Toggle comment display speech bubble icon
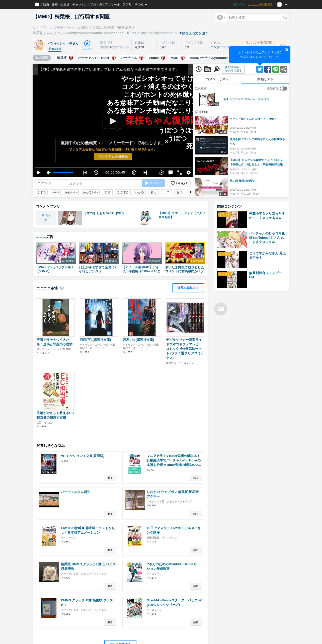This screenshot has height=644, width=322. click(x=171, y=173)
